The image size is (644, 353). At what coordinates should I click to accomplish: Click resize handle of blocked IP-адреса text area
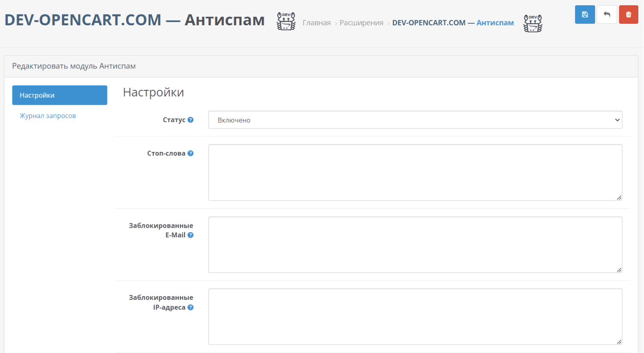(619, 342)
